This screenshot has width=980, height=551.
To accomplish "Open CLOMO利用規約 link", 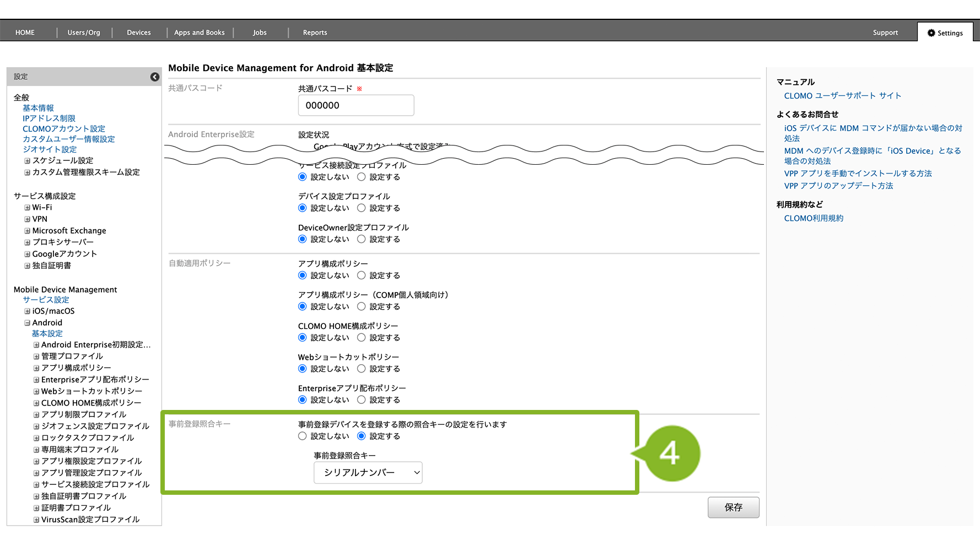I will (x=814, y=219).
